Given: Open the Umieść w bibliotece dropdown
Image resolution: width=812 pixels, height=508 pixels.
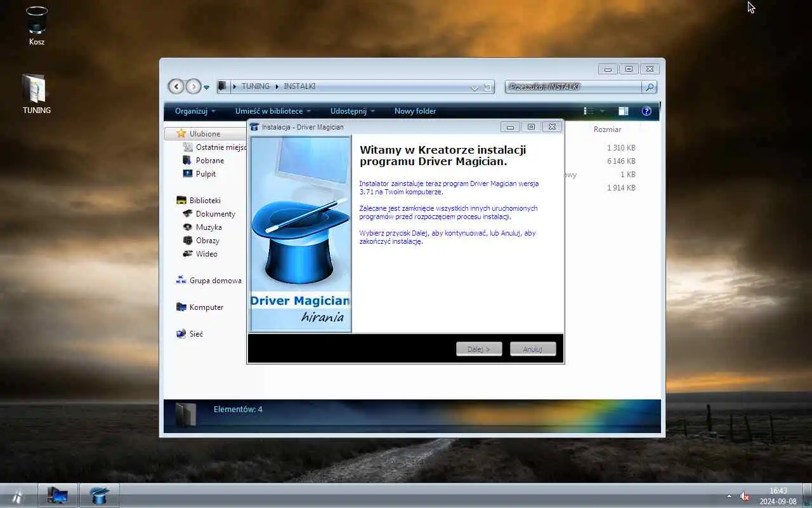Looking at the screenshot, I should point(273,111).
